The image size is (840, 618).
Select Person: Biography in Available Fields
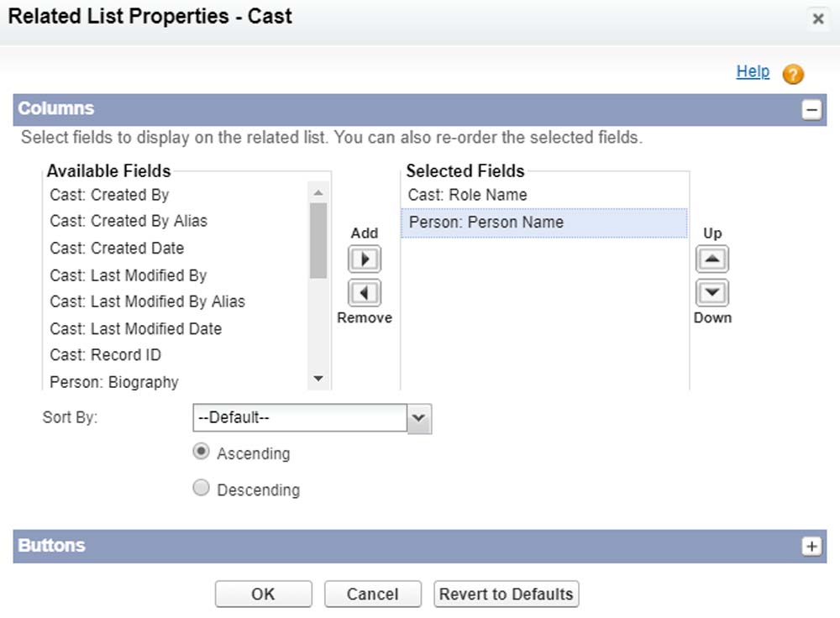[114, 382]
